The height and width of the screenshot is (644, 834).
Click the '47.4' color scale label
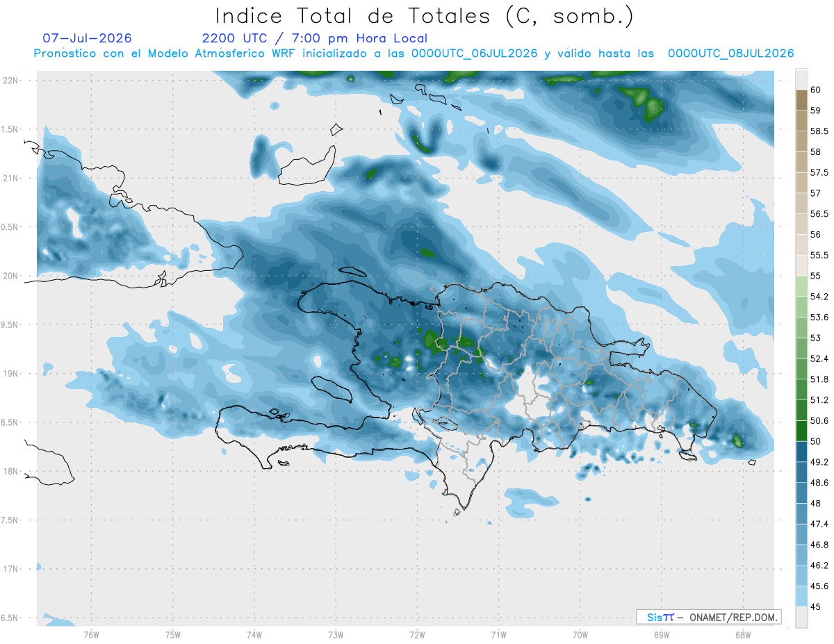[x=819, y=524]
